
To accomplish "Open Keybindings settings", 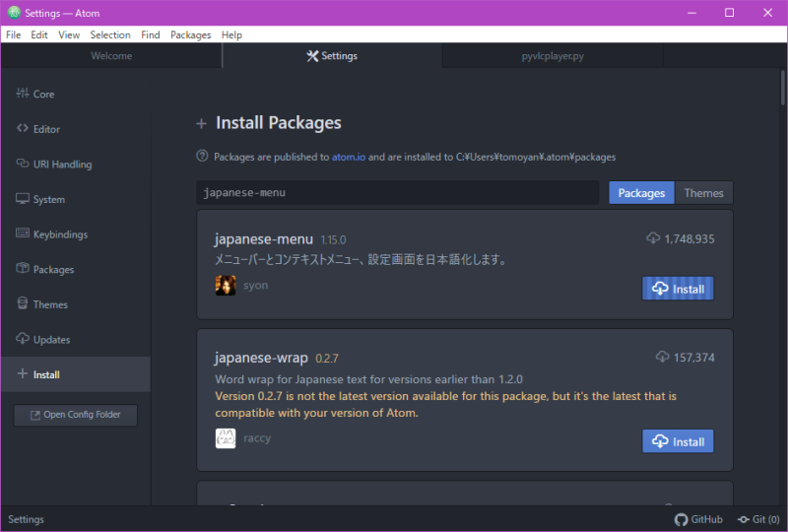I will (60, 234).
